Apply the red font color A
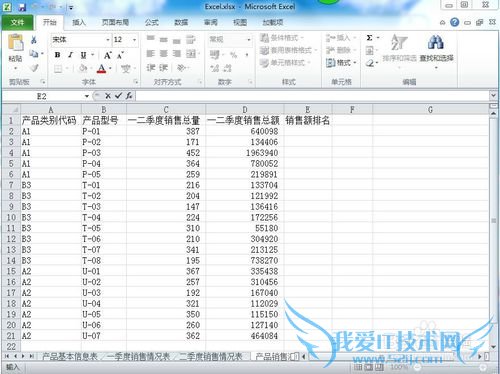Image resolution: width=500 pixels, height=374 pixels. 102,69
